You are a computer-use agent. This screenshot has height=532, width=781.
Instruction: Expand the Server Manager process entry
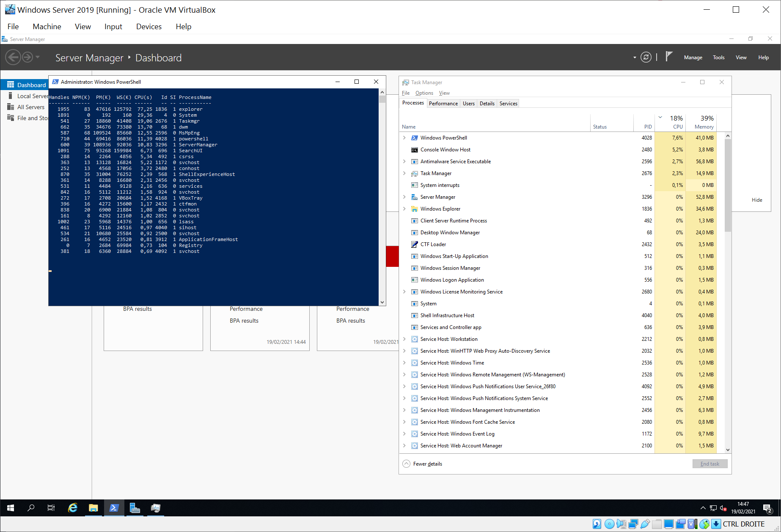tap(404, 197)
